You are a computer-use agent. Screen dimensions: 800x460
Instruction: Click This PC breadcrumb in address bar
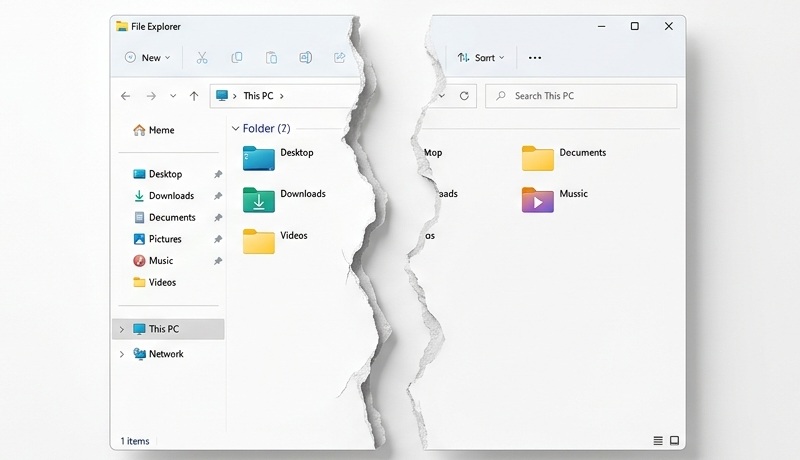(x=258, y=96)
